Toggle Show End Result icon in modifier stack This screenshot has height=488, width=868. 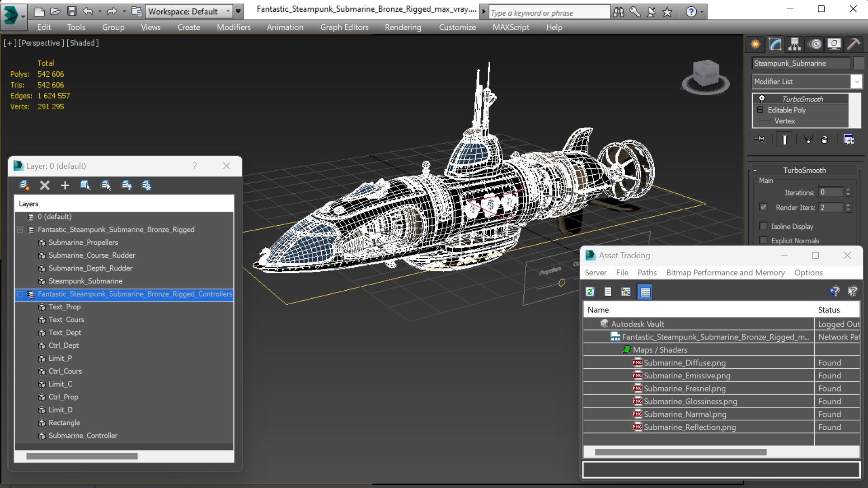(784, 139)
